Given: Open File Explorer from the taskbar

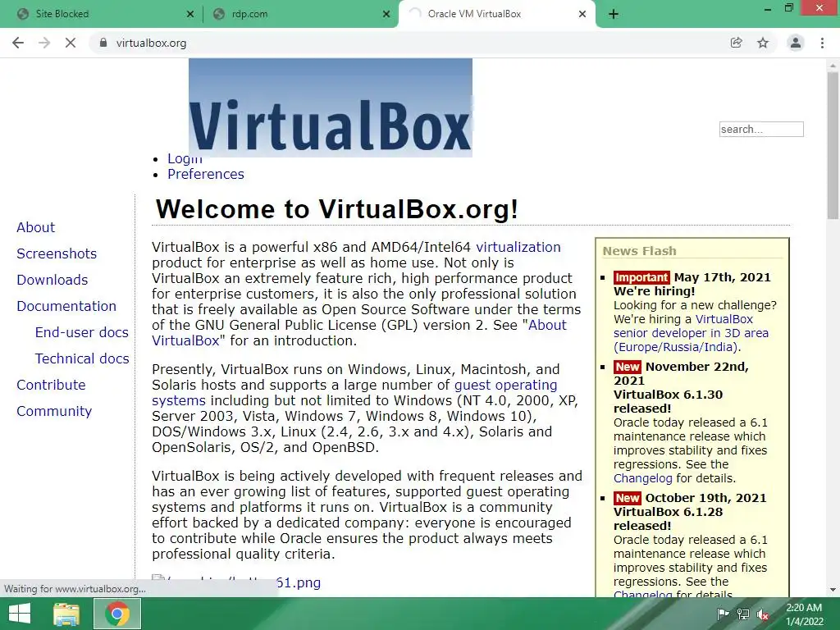Looking at the screenshot, I should click(x=66, y=614).
